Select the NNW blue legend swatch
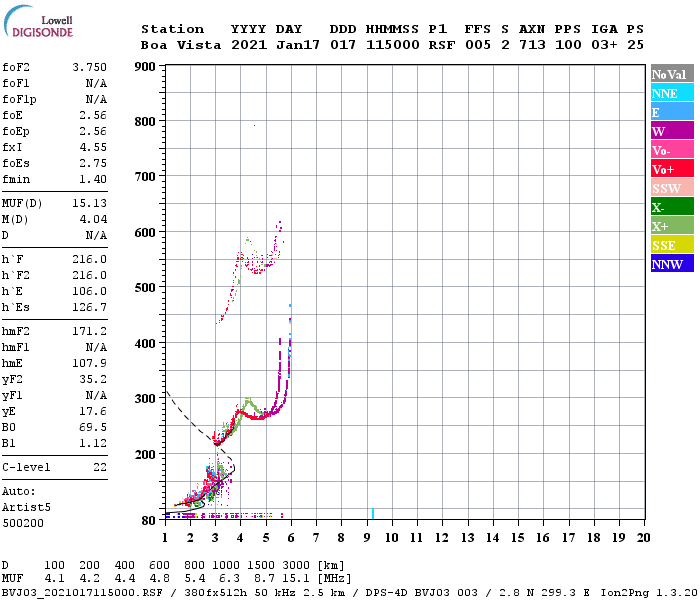The height and width of the screenshot is (600, 700). click(672, 263)
